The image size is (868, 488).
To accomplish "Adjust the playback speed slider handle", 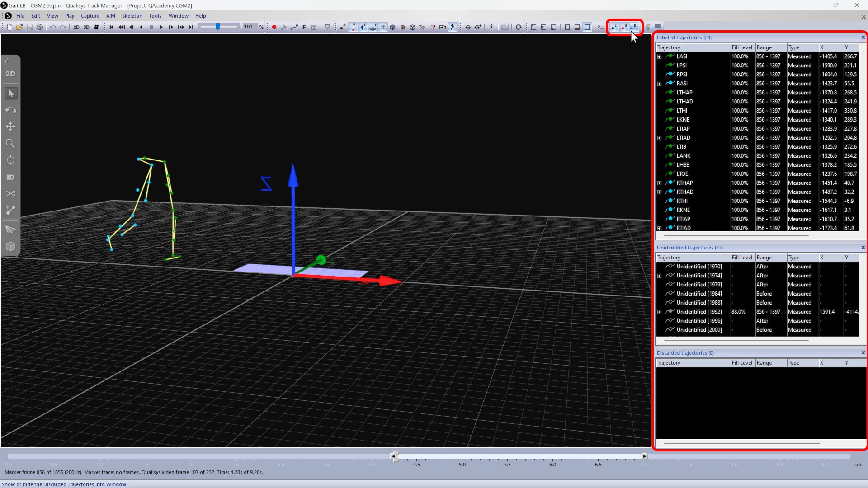I will tap(218, 27).
